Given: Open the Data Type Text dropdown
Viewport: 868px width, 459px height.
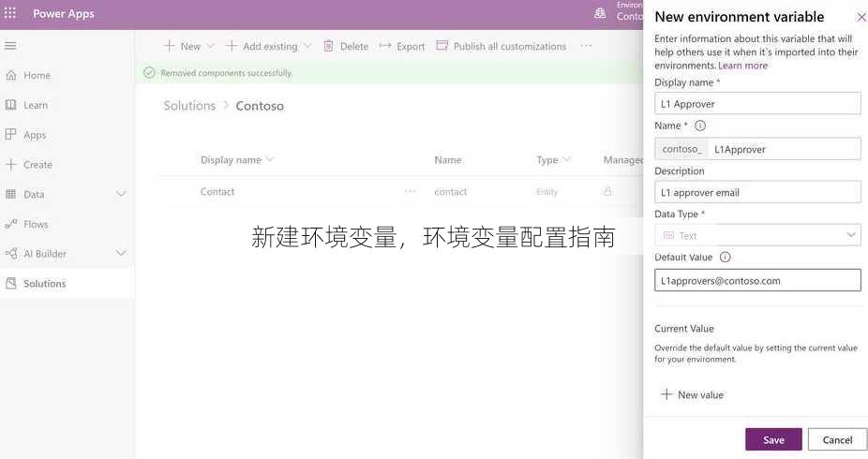Looking at the screenshot, I should 757,235.
